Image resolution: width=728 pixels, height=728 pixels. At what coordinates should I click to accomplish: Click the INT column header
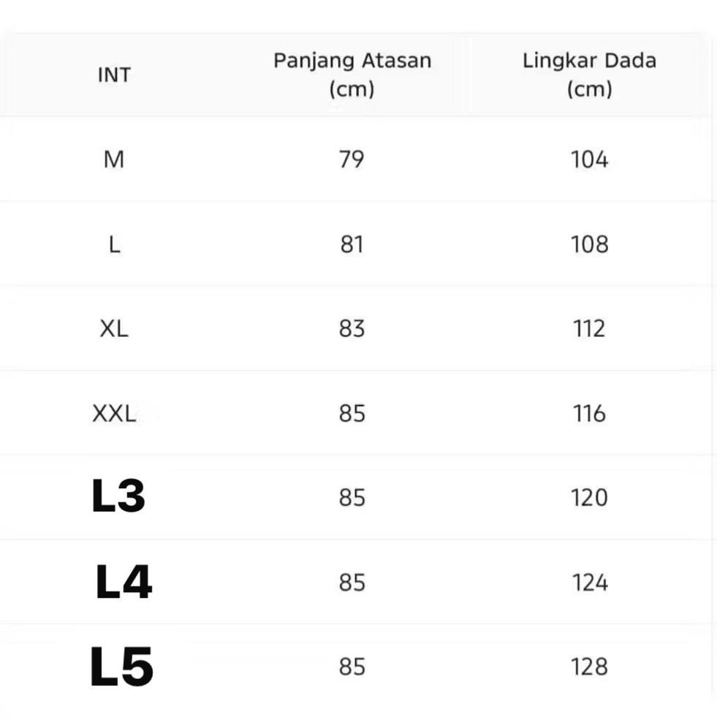pos(114,75)
